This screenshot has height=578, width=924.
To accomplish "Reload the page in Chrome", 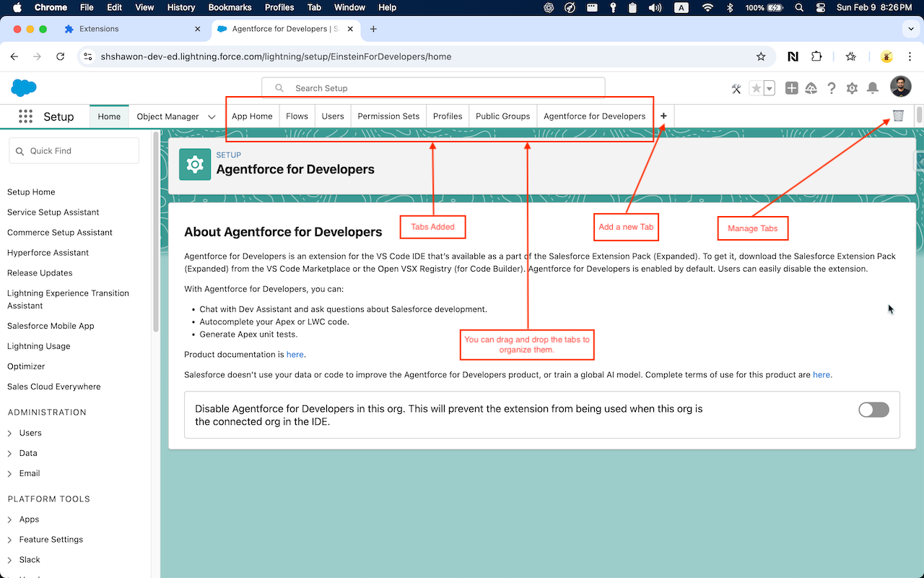I will click(x=61, y=56).
